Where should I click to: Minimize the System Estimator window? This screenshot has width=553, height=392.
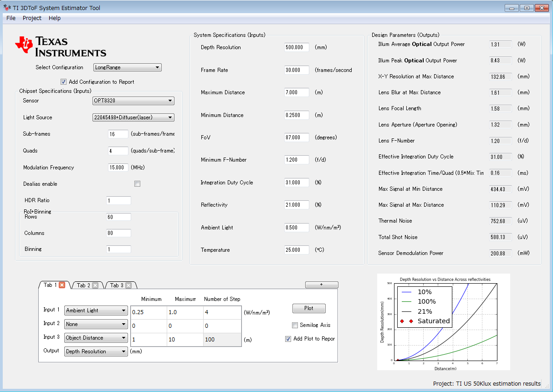coord(512,8)
